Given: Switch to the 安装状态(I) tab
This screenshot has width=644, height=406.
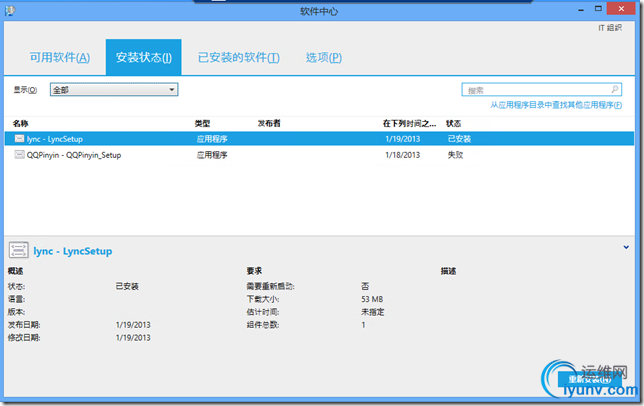Looking at the screenshot, I should point(143,57).
